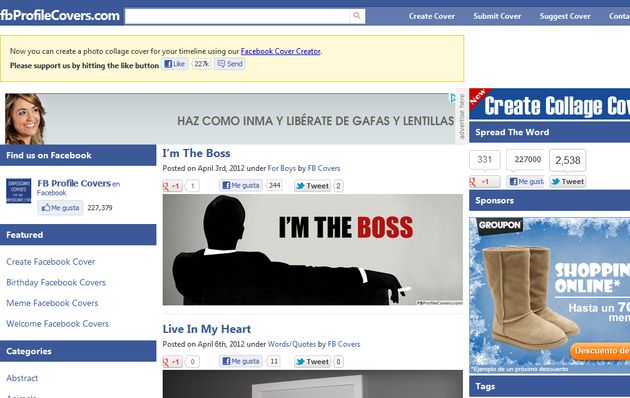Click Google +1 button under Spread The Word

point(485,182)
